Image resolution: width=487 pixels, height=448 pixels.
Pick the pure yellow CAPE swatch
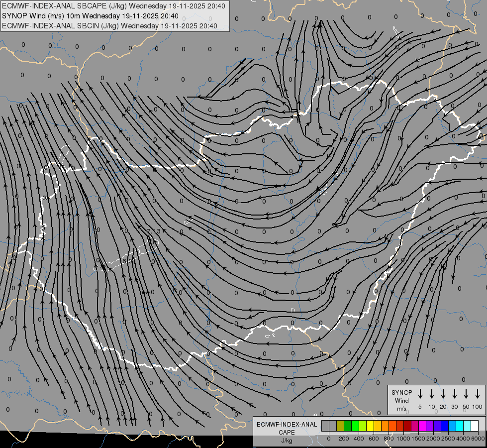pyautogui.click(x=370, y=426)
